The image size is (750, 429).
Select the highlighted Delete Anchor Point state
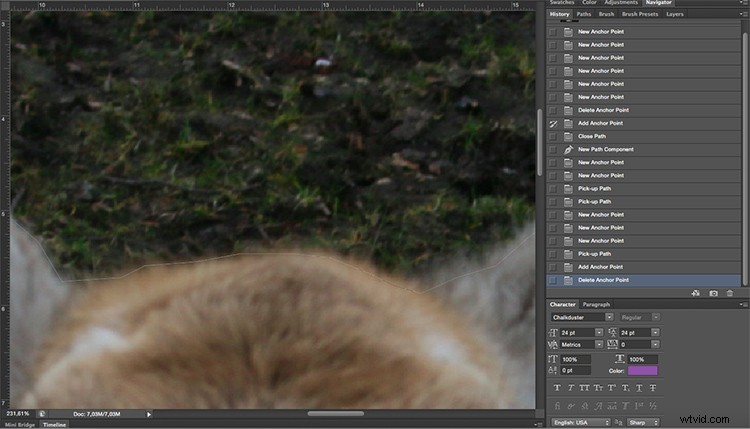(x=643, y=280)
